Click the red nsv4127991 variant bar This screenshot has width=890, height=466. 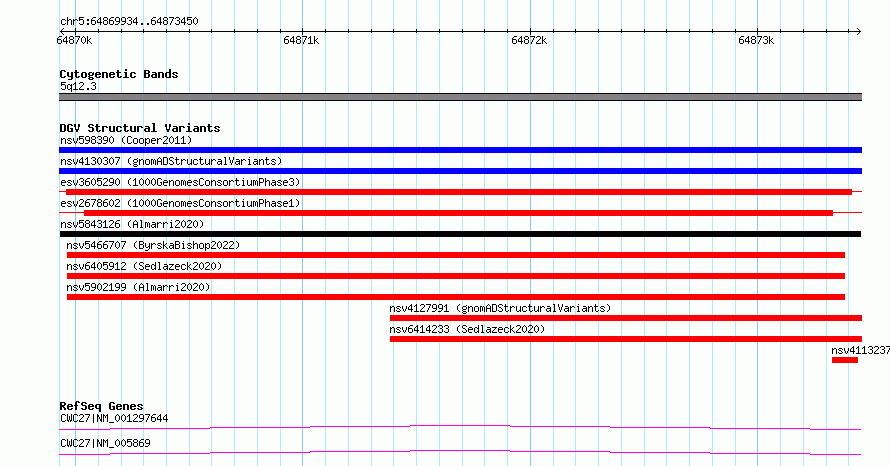coord(626,318)
